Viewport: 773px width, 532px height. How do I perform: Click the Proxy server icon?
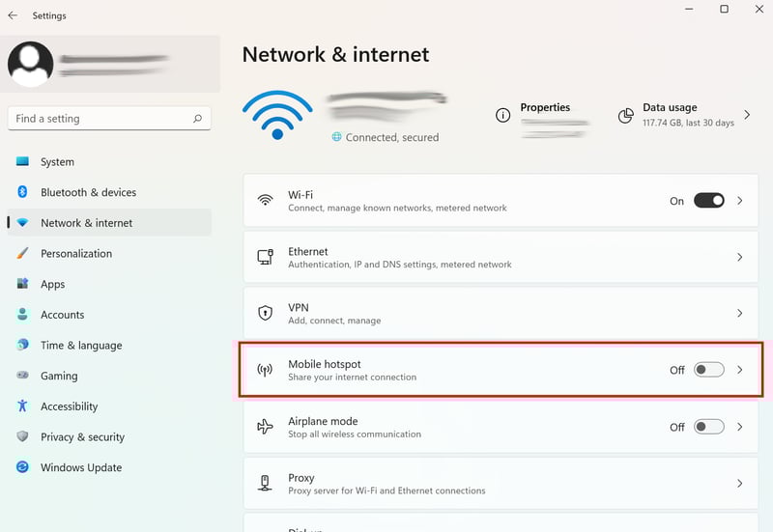(x=265, y=483)
